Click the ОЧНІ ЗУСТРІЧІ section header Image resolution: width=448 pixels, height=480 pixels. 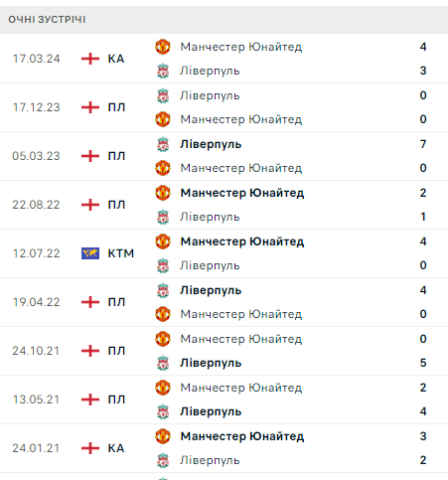click(x=47, y=20)
